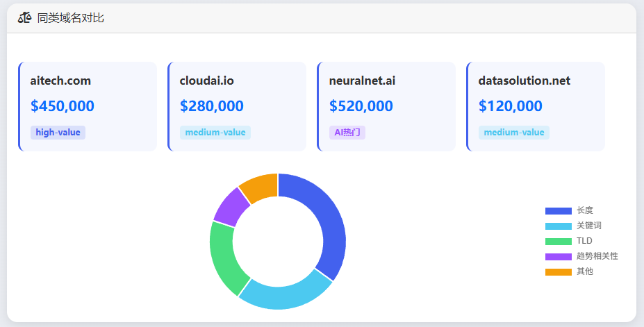Open the aitech.com domain name
Screen dimensions: 644x327
tap(60, 81)
